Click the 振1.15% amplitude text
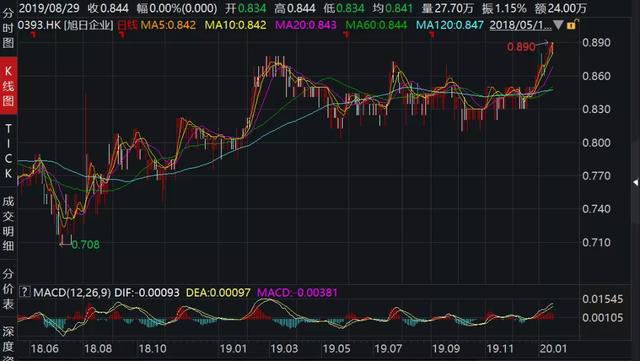The width and height of the screenshot is (640, 361). point(504,8)
